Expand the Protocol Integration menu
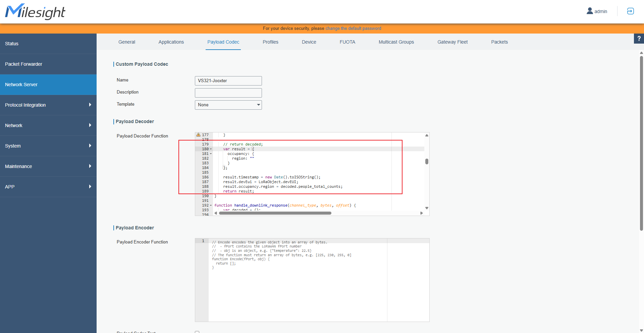 (x=48, y=105)
